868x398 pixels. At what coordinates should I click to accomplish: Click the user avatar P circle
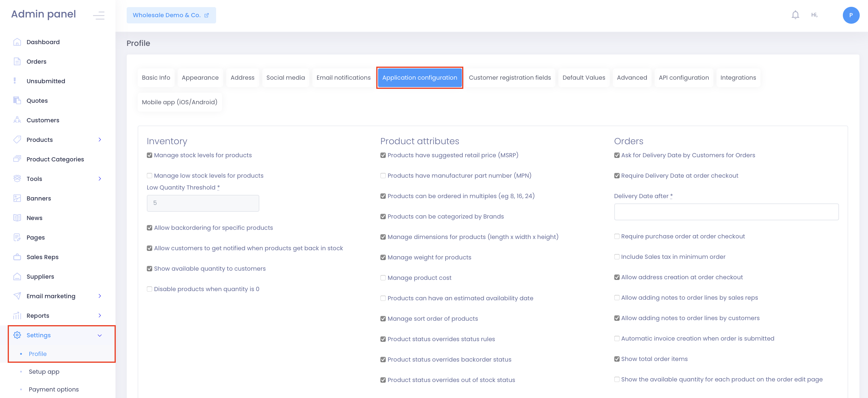(x=851, y=15)
